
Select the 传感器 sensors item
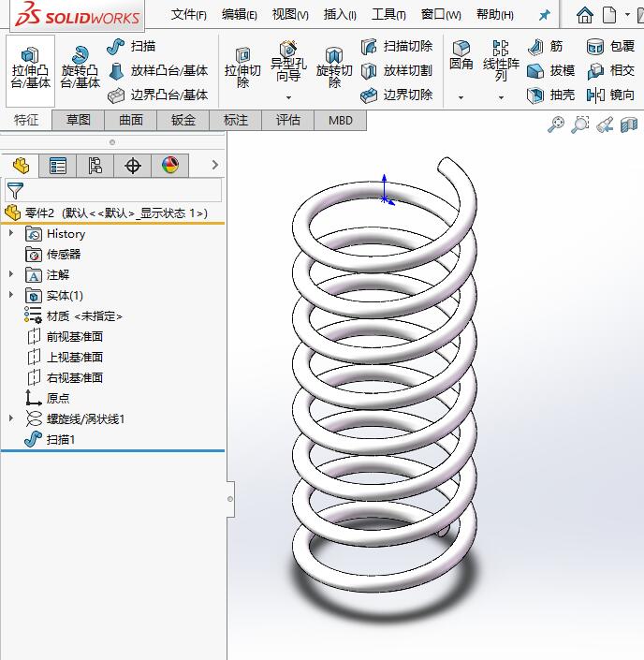(x=53, y=255)
